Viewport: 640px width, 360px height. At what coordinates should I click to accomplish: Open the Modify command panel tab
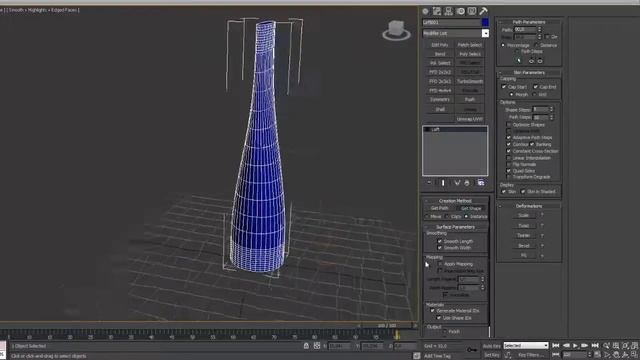tap(437, 11)
